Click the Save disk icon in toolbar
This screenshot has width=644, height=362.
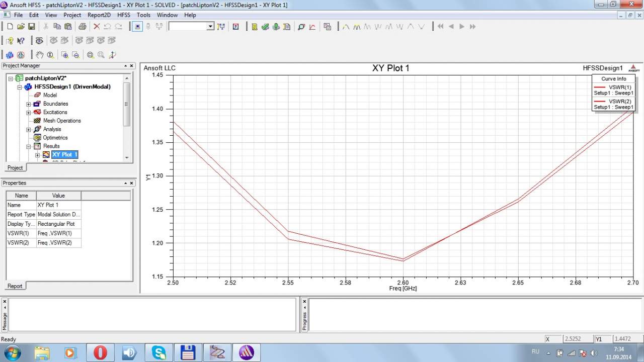31,27
